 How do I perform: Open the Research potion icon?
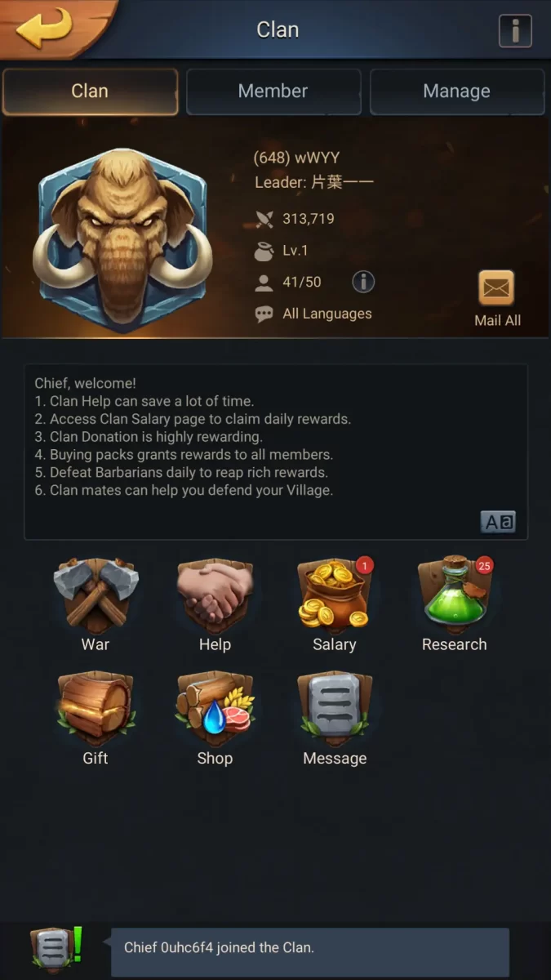point(454,593)
